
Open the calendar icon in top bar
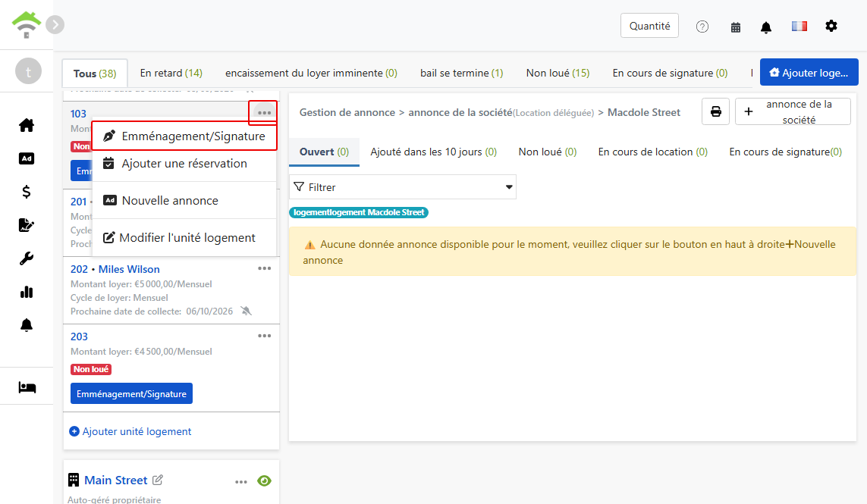click(736, 27)
